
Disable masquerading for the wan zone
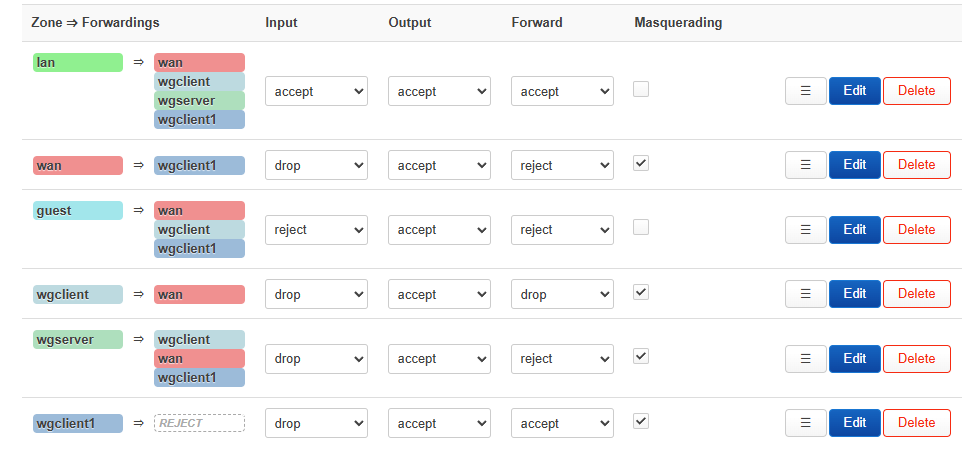pos(641,163)
